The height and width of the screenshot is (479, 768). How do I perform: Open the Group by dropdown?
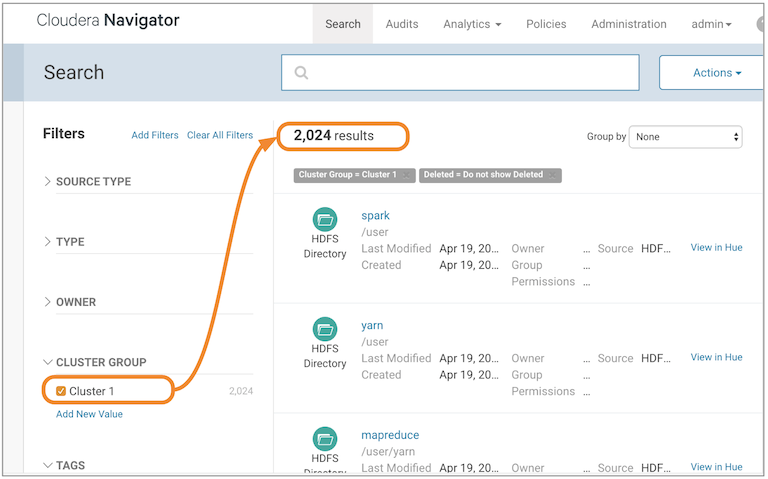click(x=685, y=137)
